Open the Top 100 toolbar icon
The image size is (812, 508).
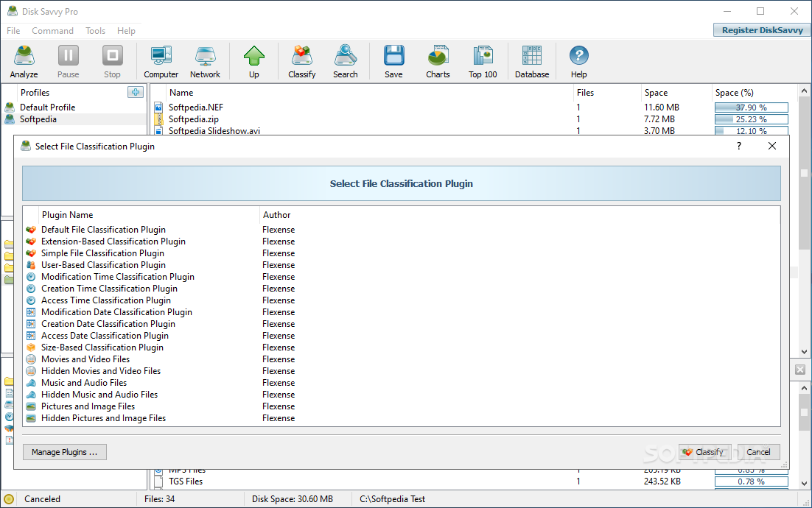(483, 55)
